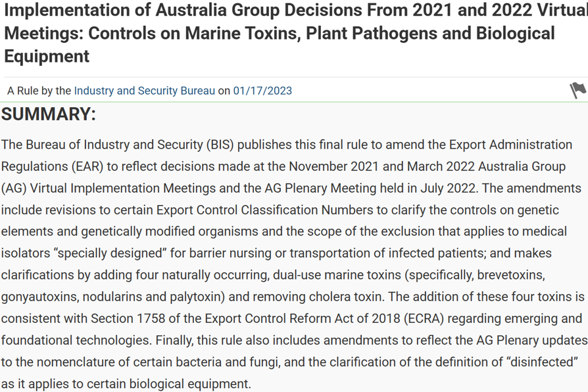
Task: Click 'Virtual Implementation Meetings' in the summary
Action: click(122, 188)
